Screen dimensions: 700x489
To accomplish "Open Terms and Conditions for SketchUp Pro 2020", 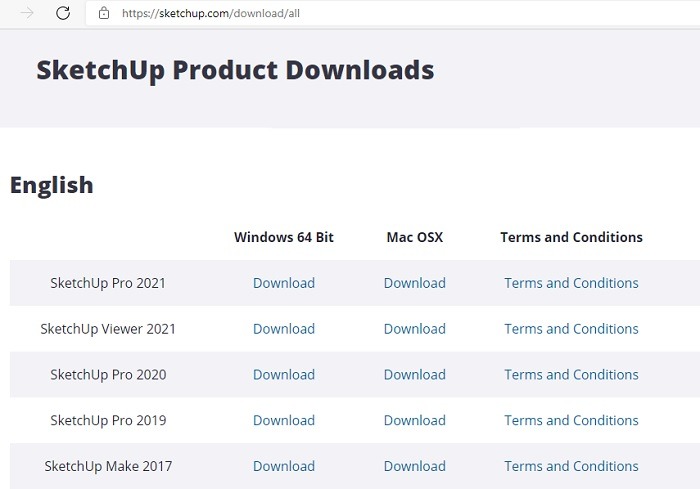I will pos(571,374).
